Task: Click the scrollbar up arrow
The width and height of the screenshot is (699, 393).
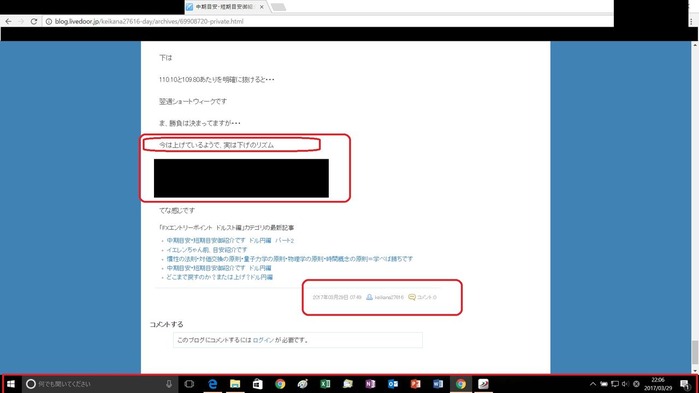Action: 695,45
